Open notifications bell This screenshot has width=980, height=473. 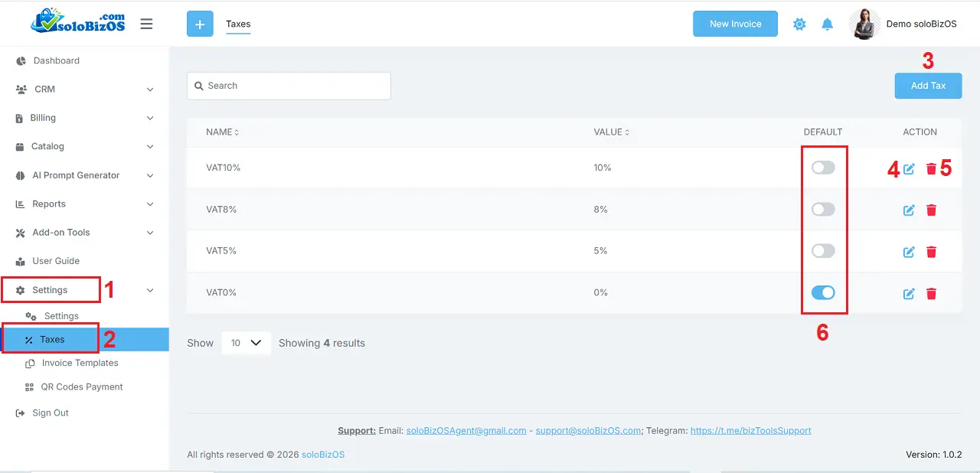click(827, 24)
